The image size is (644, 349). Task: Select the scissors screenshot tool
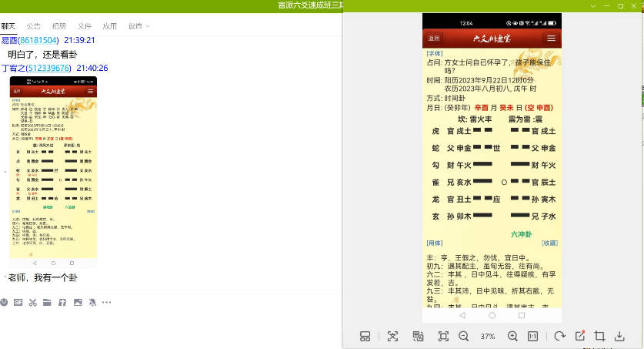point(32,302)
